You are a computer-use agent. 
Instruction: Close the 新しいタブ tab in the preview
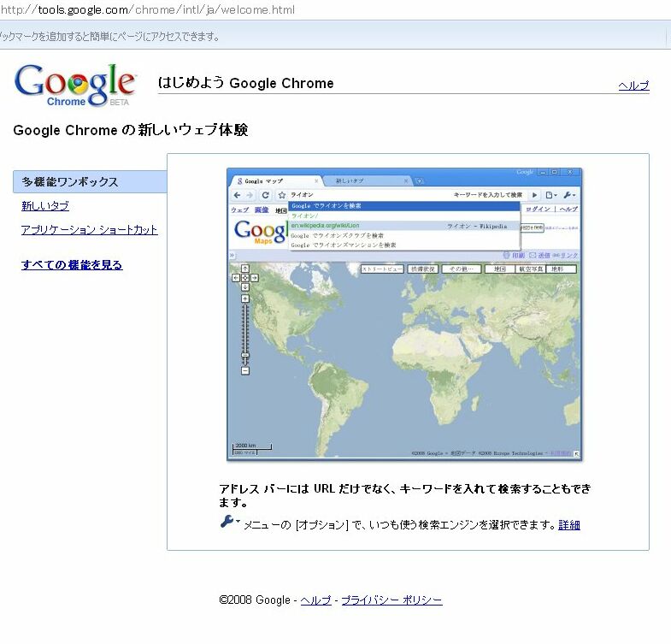[406, 181]
